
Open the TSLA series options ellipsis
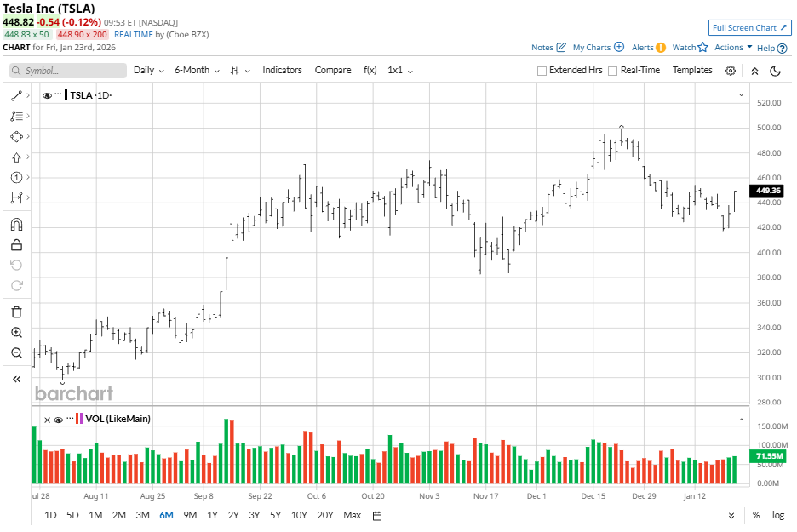pos(58,94)
